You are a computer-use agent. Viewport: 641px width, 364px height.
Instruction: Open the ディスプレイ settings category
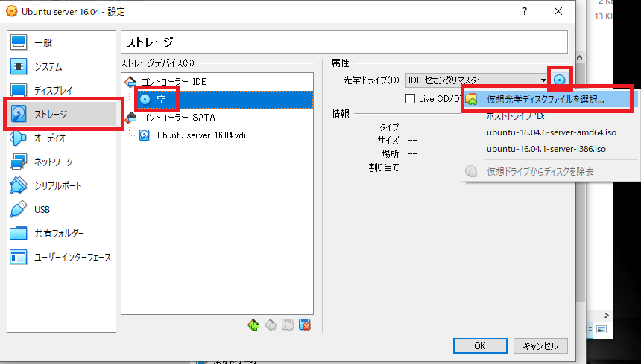[x=61, y=90]
